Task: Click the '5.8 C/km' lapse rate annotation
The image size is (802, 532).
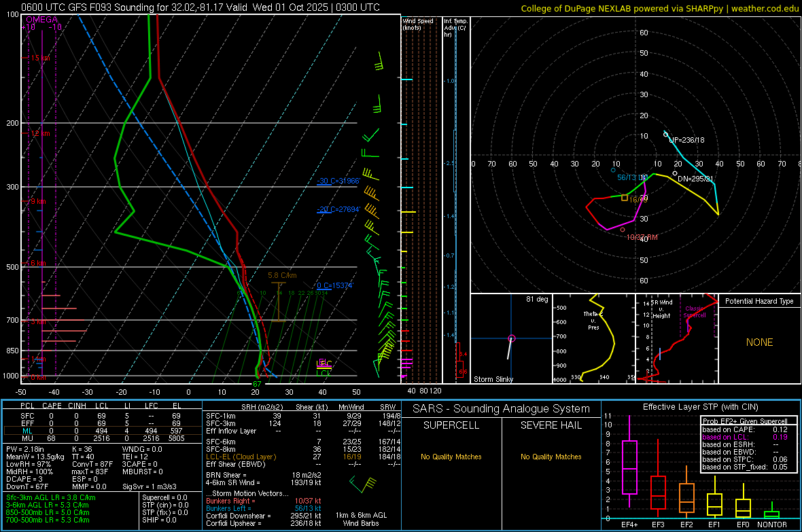Action: tap(282, 275)
